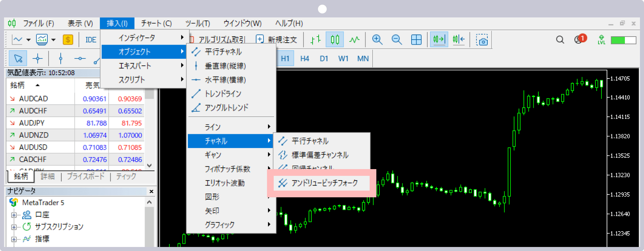Open the ファイル (F) menu
The width and height of the screenshot is (644, 251).
39,23
